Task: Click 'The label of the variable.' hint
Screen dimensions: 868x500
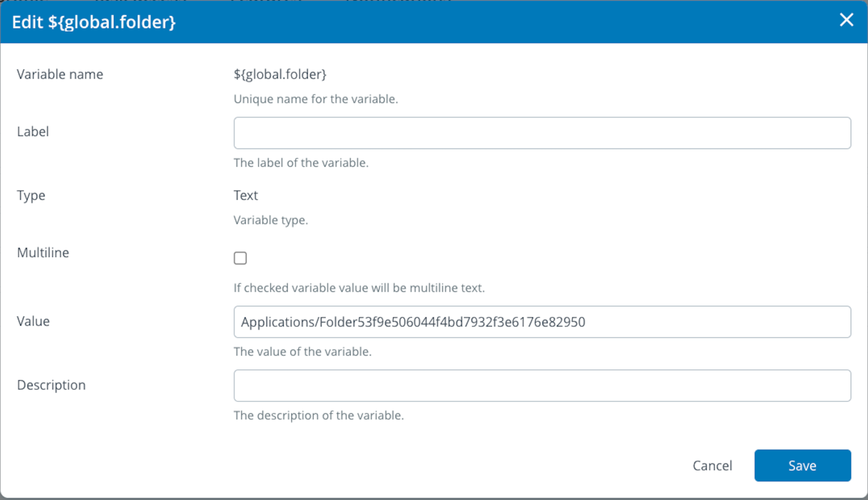Action: pos(301,163)
